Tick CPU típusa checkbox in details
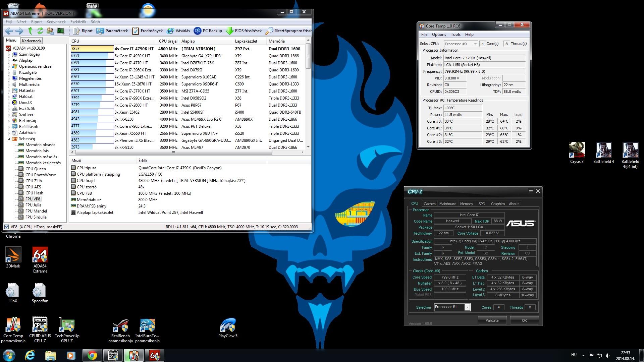Viewport: 644px width, 362px height. (73, 168)
